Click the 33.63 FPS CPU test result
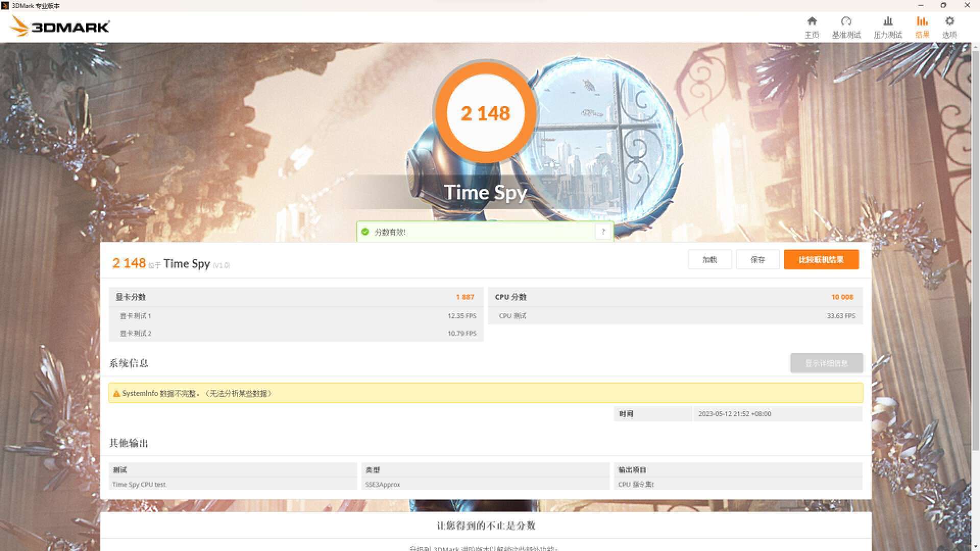This screenshot has width=980, height=551. (x=841, y=316)
